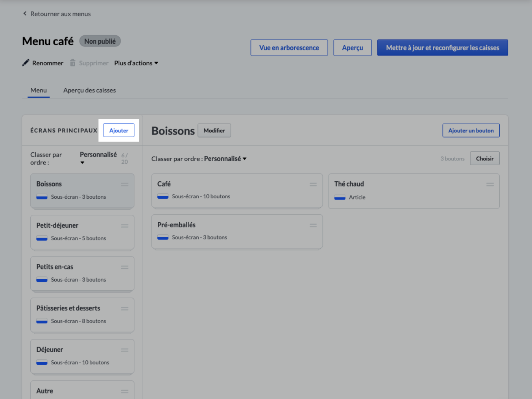Click the color swatch on Pré-emballés card
The width and height of the screenshot is (532, 399).
point(163,237)
